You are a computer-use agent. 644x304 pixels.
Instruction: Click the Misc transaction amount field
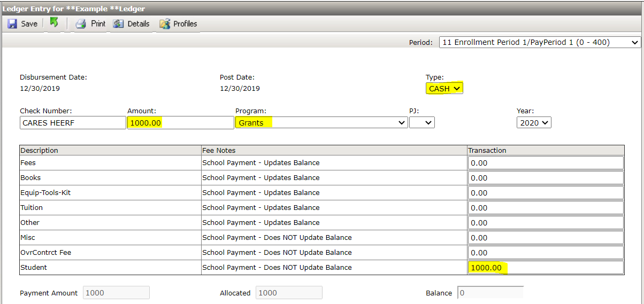pos(546,238)
